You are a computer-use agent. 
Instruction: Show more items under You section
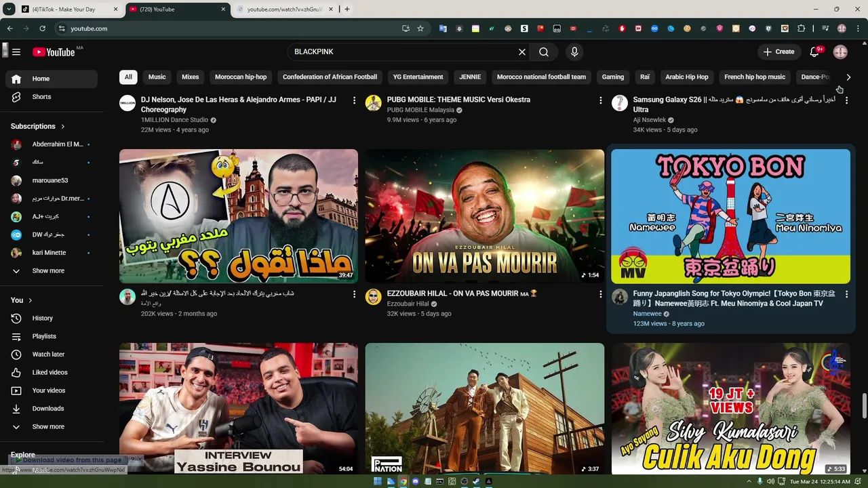[x=52, y=427]
